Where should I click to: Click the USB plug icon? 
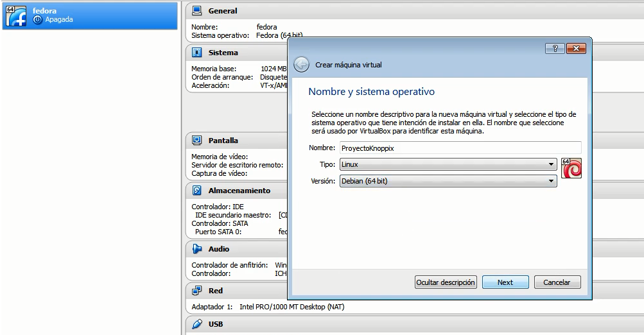[x=197, y=324]
